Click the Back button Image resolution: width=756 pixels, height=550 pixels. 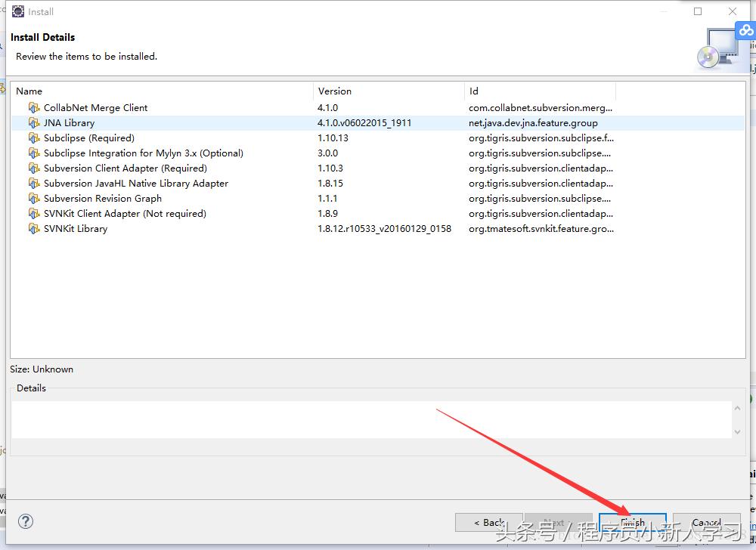coord(488,522)
